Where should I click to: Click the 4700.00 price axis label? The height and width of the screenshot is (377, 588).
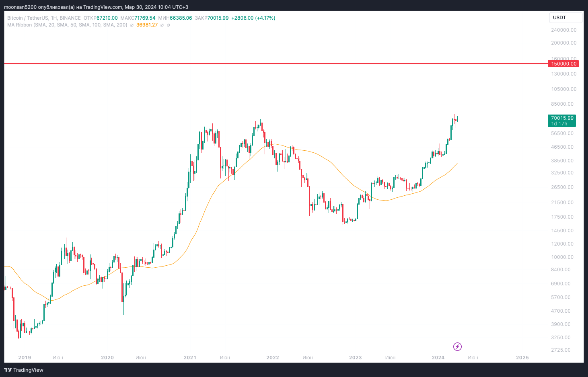pos(561,311)
